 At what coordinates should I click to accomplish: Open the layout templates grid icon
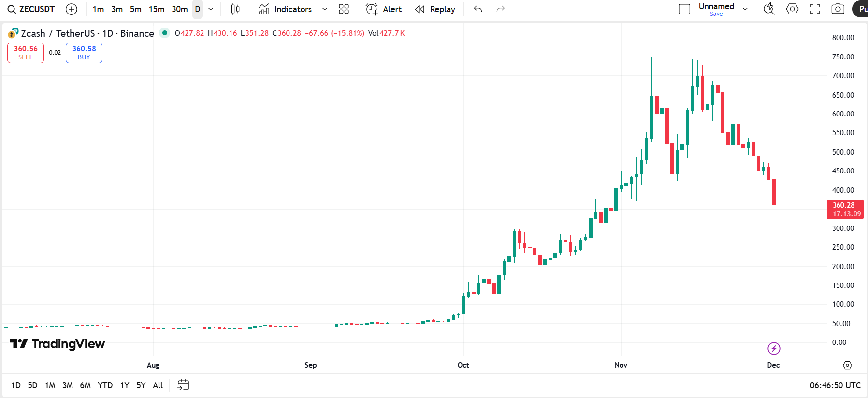pos(344,9)
